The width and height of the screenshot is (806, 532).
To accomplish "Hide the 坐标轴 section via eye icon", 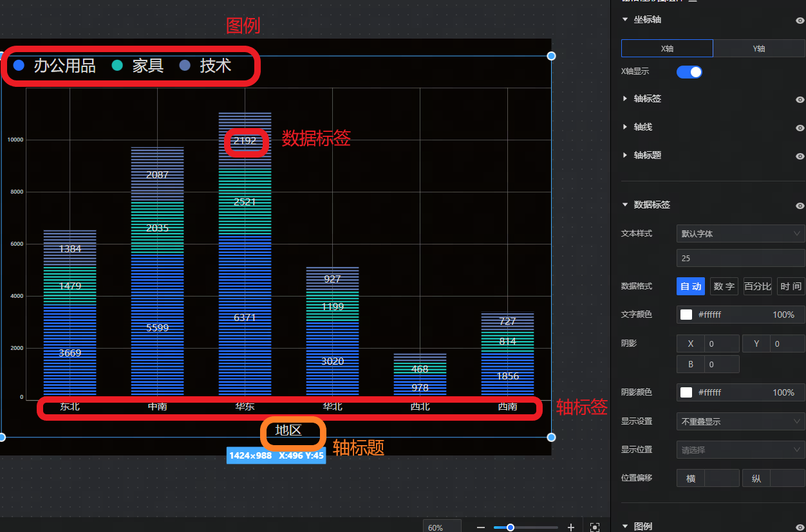I will [800, 21].
